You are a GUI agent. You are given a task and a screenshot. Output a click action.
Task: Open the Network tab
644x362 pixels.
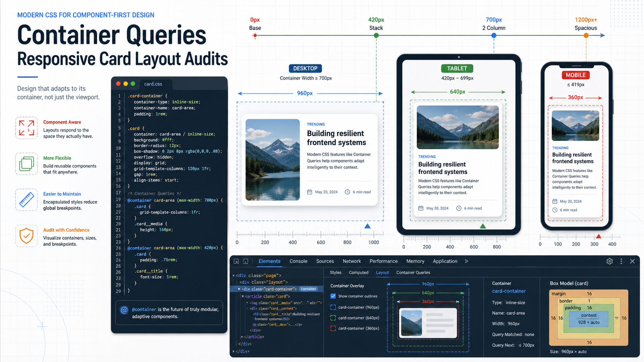coord(352,261)
